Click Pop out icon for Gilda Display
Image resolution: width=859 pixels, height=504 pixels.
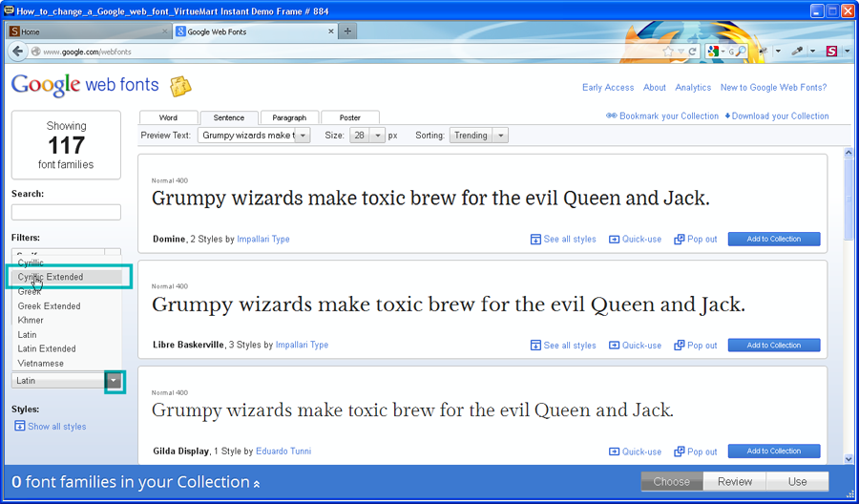[680, 451]
